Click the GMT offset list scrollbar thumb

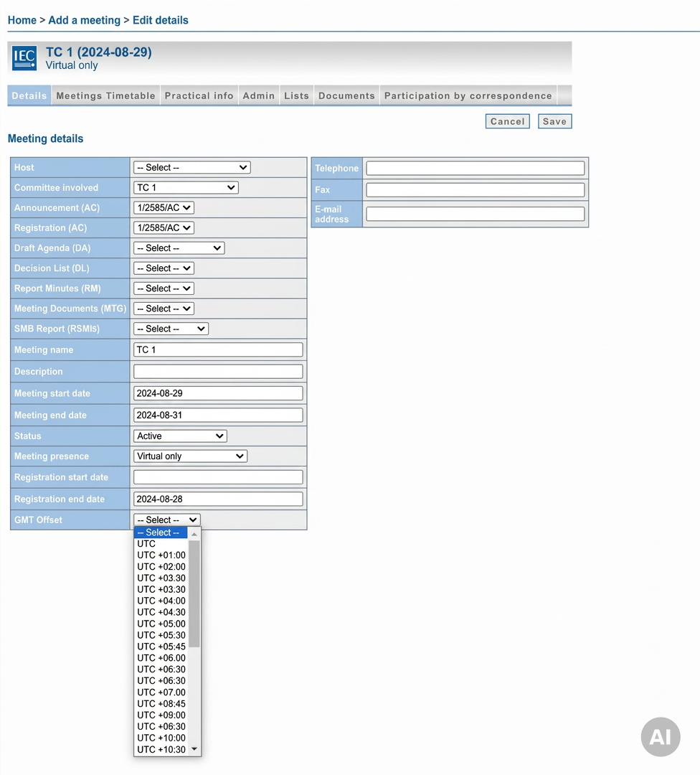[194, 593]
